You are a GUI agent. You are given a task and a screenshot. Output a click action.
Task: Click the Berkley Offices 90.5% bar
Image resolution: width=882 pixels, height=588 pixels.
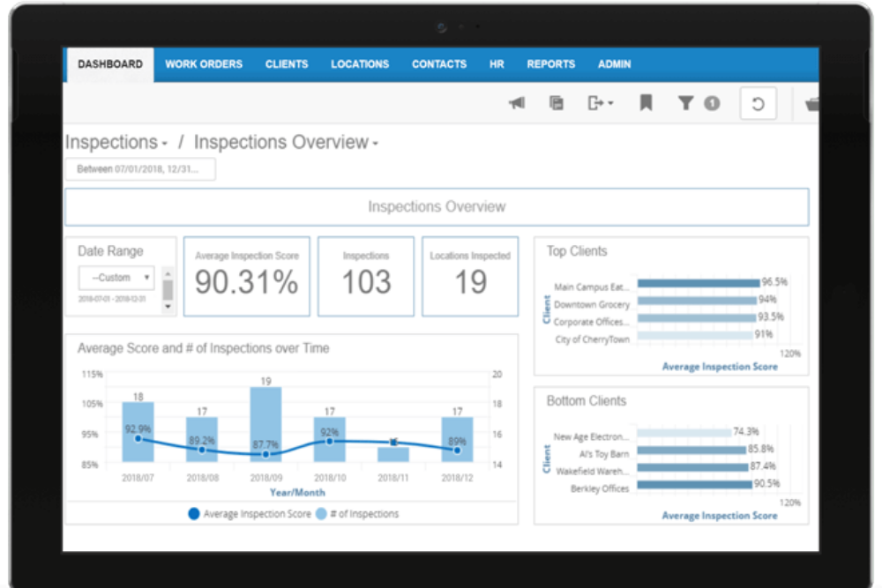point(695,485)
